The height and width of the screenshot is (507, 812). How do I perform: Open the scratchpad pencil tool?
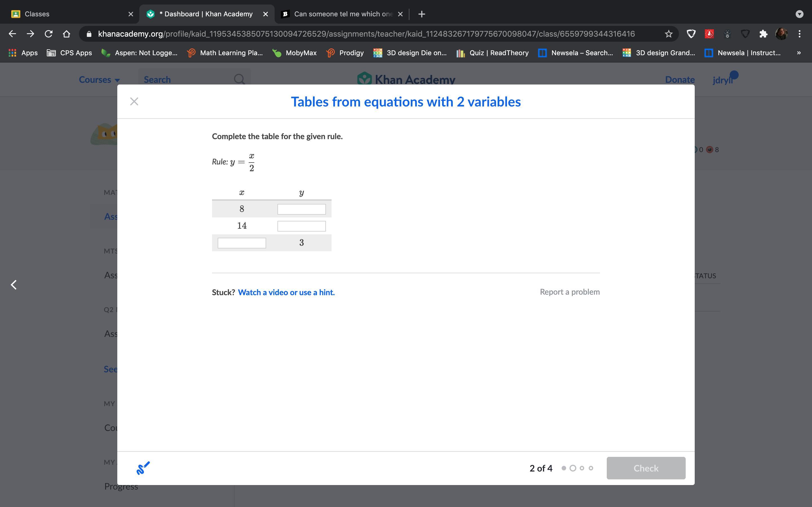point(143,468)
